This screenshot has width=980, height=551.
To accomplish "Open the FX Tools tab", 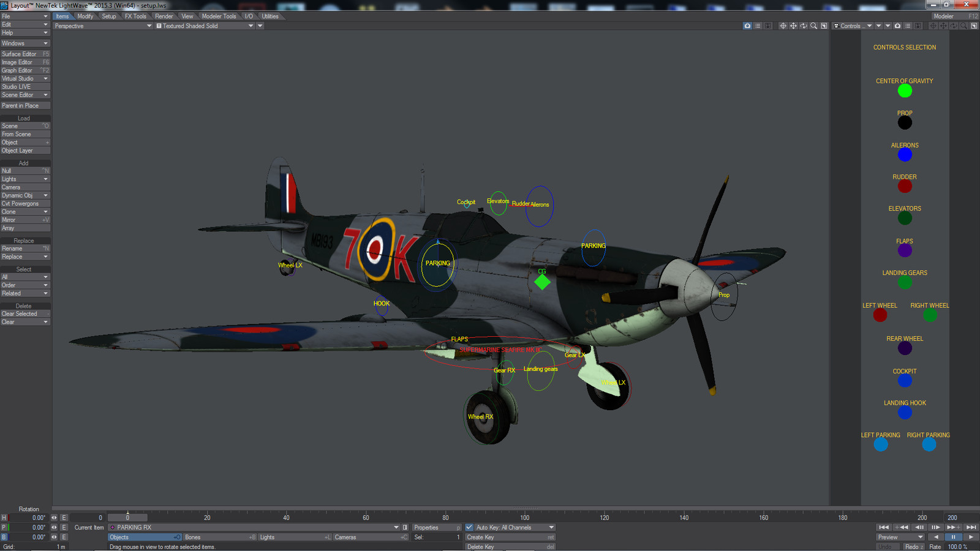I will point(135,17).
